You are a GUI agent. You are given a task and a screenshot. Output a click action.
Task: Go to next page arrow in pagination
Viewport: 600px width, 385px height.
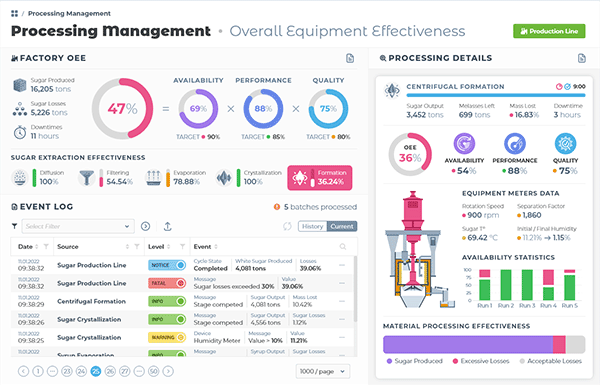pos(168,371)
